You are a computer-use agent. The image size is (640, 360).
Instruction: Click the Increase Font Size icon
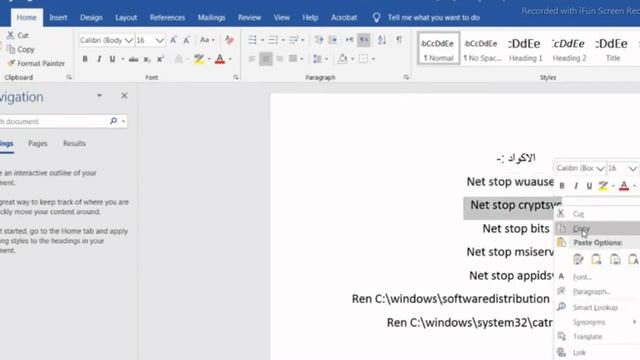173,40
